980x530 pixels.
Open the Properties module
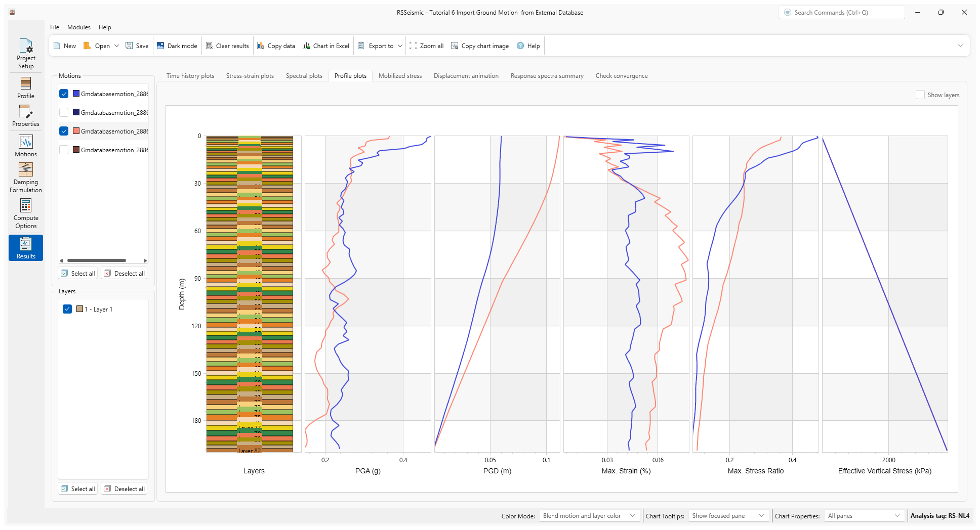(26, 115)
